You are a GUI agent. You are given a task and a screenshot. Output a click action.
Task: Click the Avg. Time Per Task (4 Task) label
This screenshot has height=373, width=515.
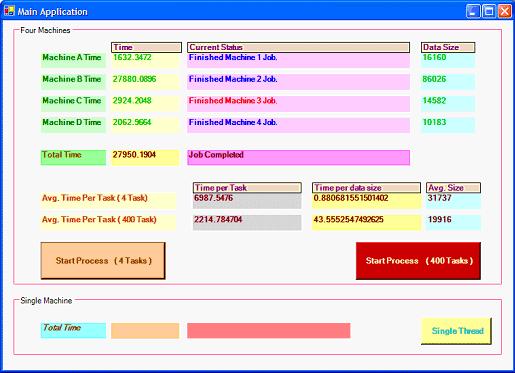(108, 201)
